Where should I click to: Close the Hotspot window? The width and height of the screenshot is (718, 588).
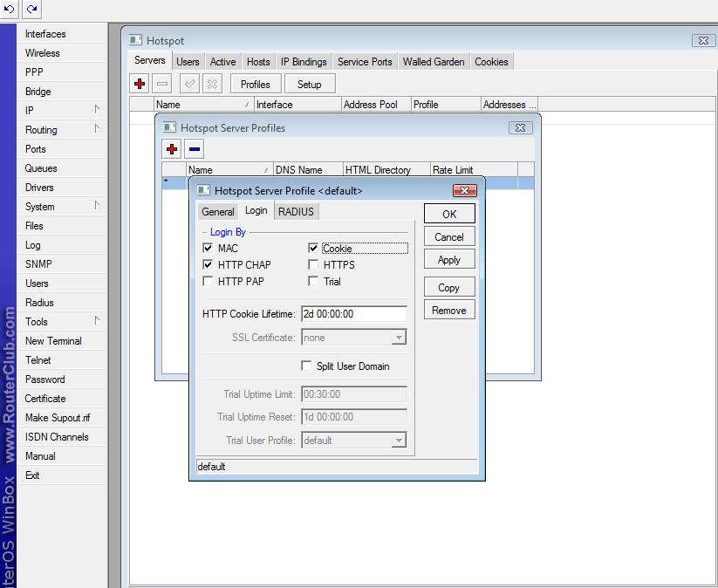(x=703, y=40)
